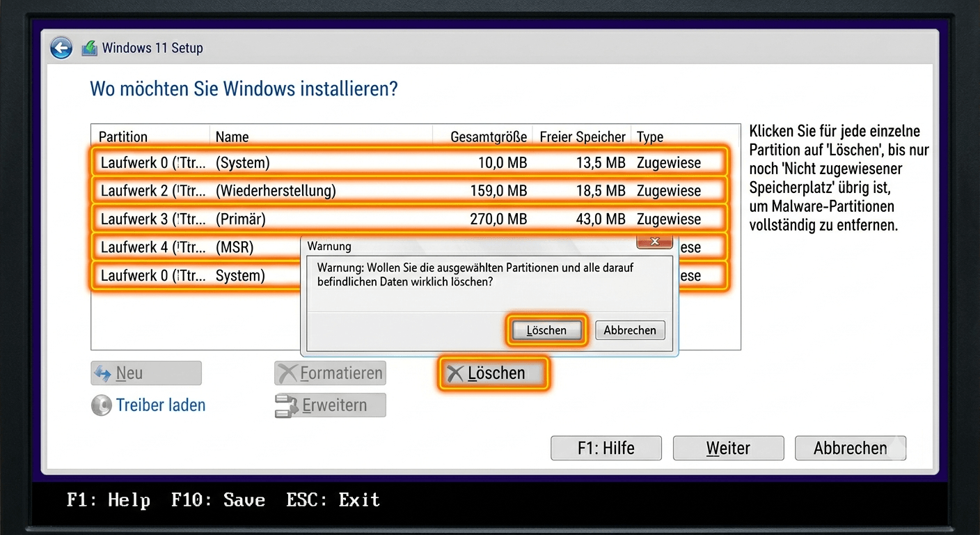Click the Gesamtgröße column header

point(489,137)
